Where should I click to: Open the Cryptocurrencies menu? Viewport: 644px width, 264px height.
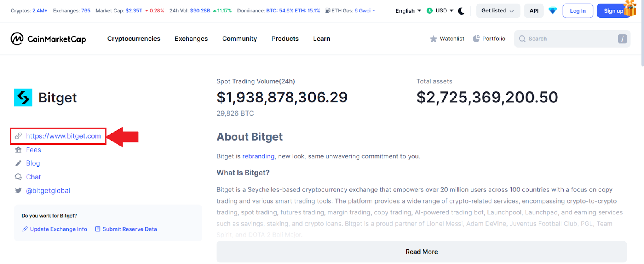tap(134, 39)
